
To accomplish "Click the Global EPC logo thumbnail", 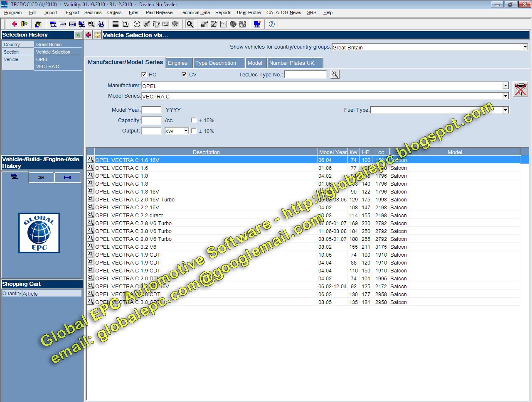I will click(39, 233).
